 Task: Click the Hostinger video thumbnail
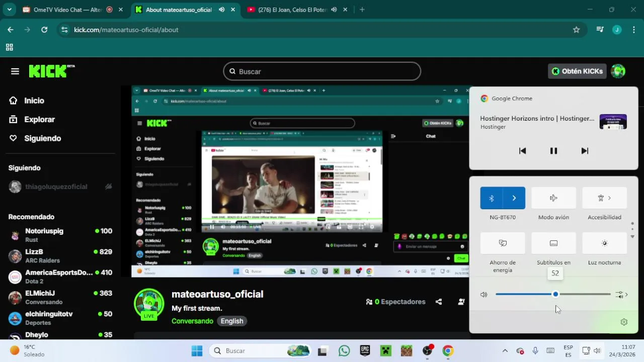coord(613,122)
